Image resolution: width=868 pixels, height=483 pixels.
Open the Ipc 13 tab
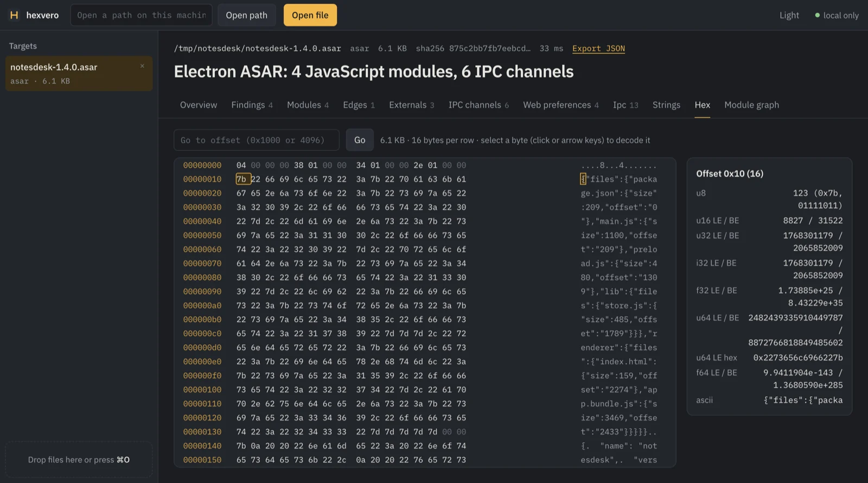point(626,105)
